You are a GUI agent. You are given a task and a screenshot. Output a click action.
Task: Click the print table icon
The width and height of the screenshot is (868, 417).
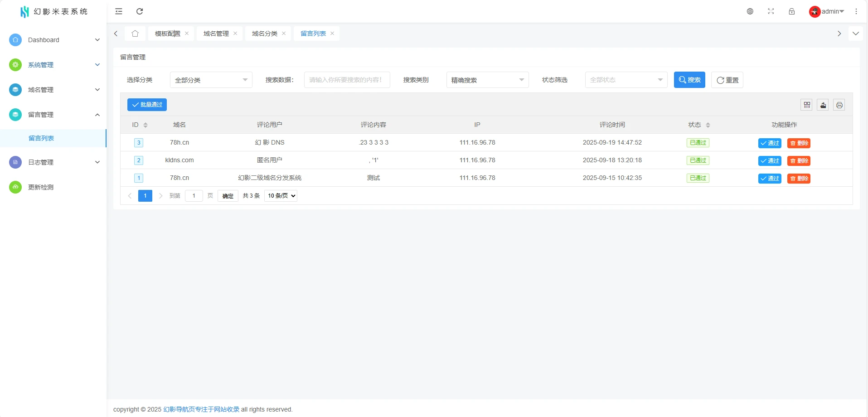click(x=839, y=105)
